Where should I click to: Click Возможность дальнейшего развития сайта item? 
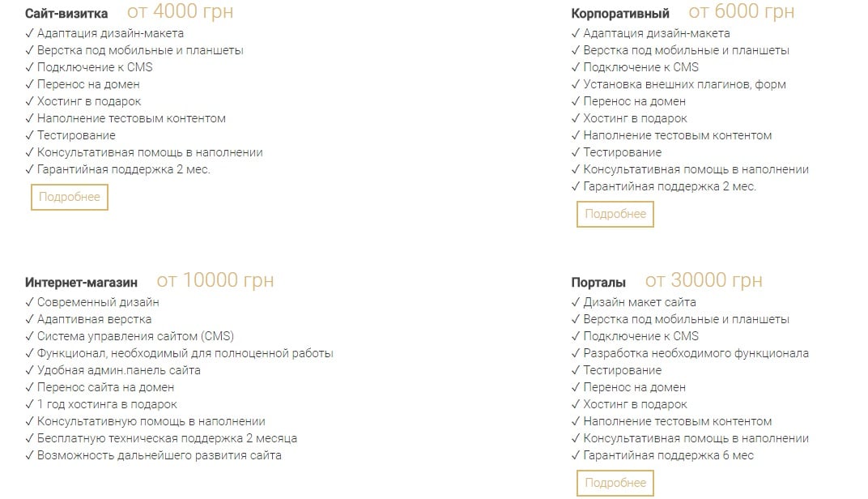click(159, 455)
